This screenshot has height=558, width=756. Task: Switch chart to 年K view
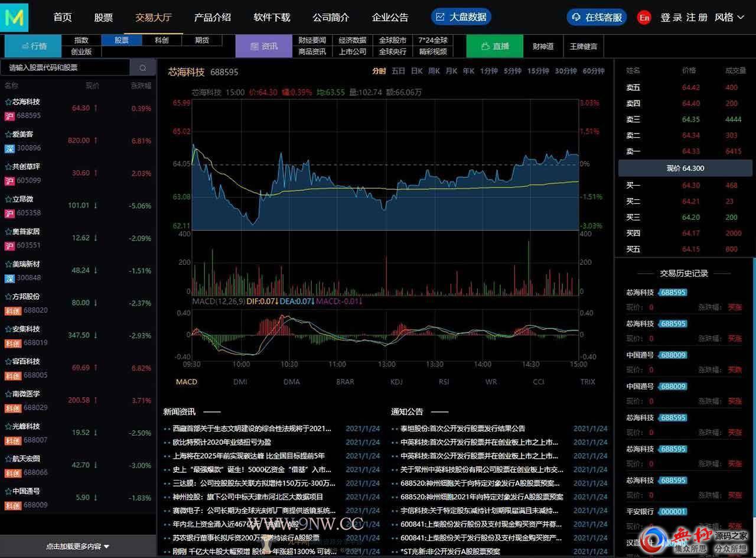coord(468,71)
